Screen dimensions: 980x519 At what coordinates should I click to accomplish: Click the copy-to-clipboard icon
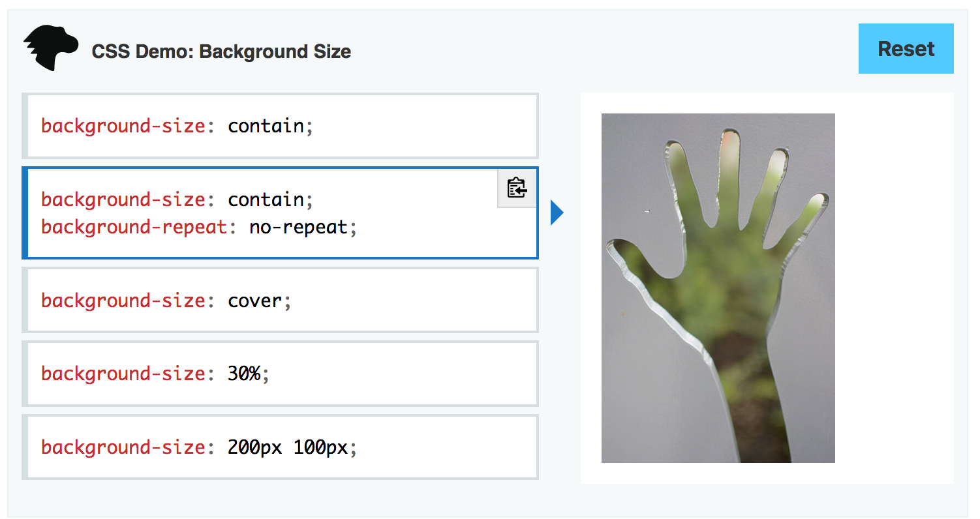click(x=517, y=188)
